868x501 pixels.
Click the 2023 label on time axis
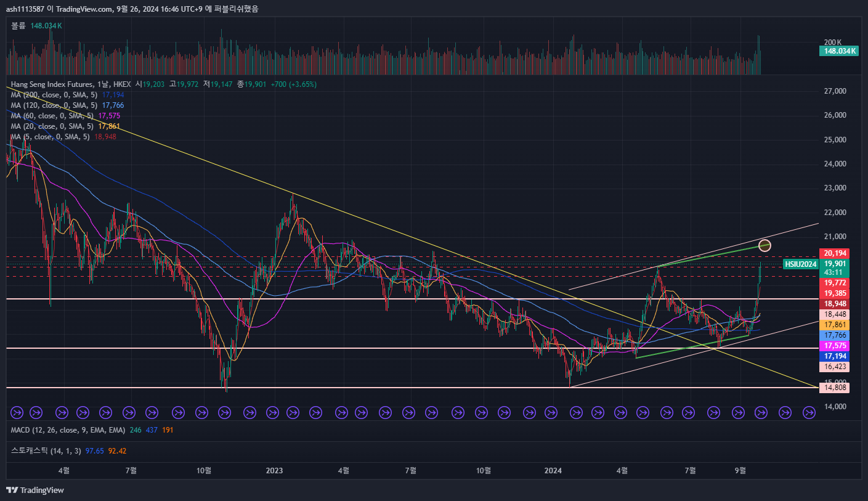click(274, 471)
